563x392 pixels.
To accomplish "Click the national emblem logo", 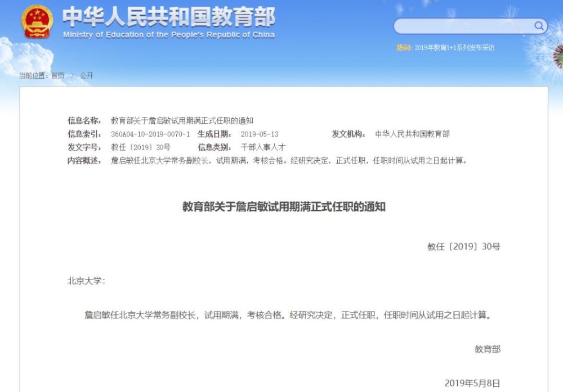I will click(x=37, y=21).
